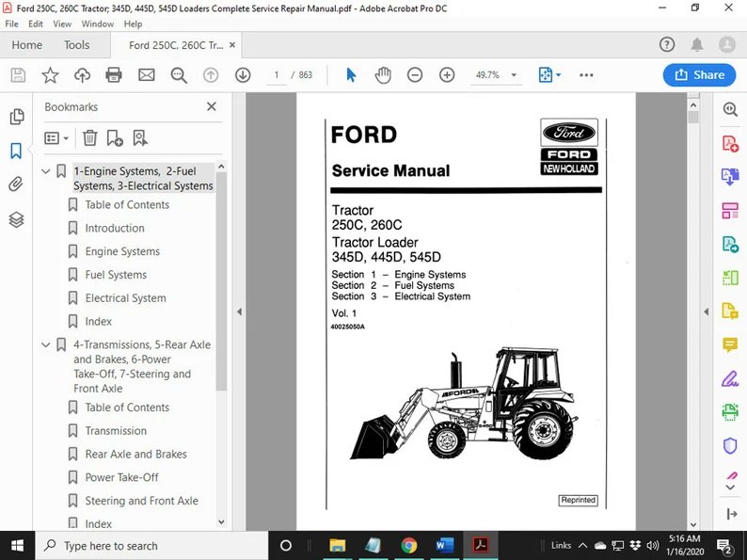
Task: Open the find text magnifier icon
Action: click(179, 75)
